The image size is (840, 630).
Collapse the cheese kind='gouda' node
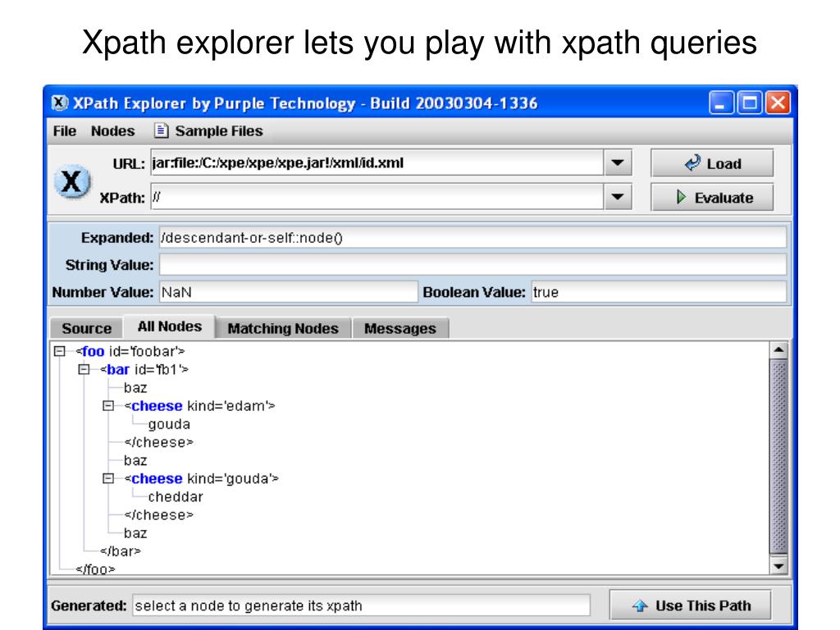tap(107, 478)
